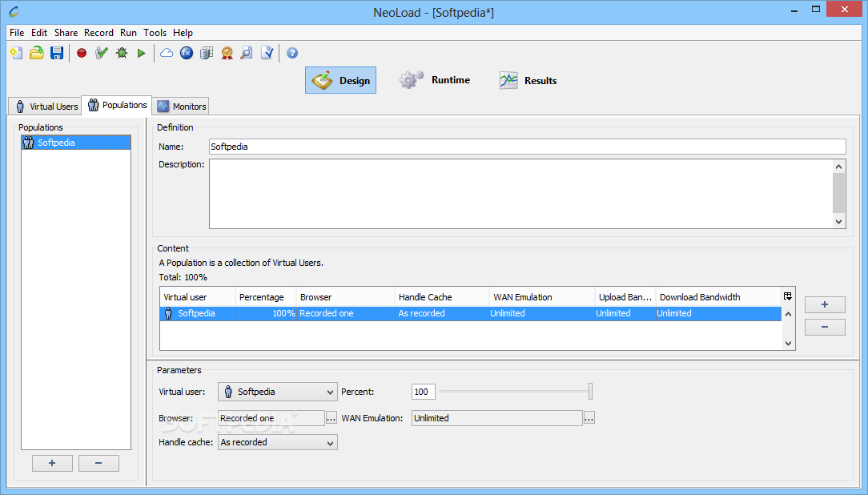
Task: Click the Percent slider handle
Action: tap(591, 392)
